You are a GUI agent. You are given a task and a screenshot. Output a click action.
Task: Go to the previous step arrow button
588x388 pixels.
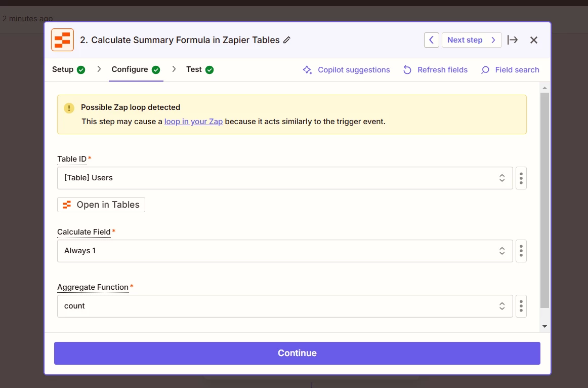point(431,40)
